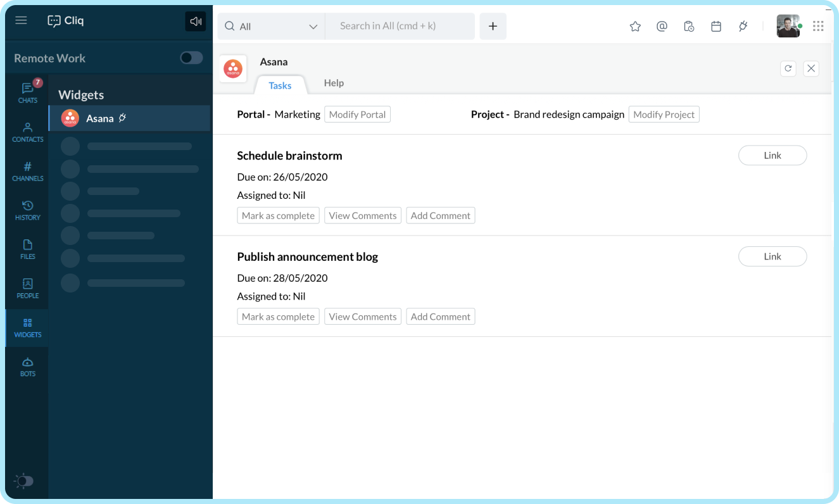The image size is (839, 504).
Task: Open the calendar icon in top bar
Action: point(716,26)
